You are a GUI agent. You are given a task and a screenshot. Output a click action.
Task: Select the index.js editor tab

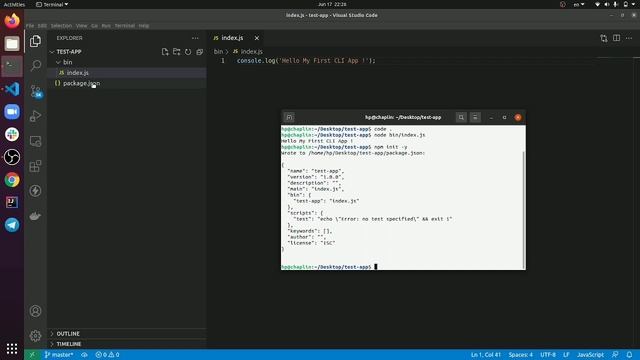pyautogui.click(x=236, y=38)
